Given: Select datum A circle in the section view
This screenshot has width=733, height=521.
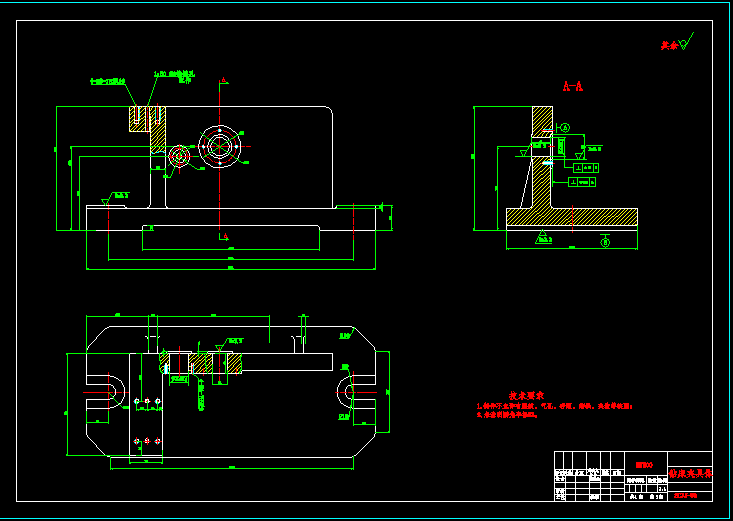Looking at the screenshot, I should [565, 128].
